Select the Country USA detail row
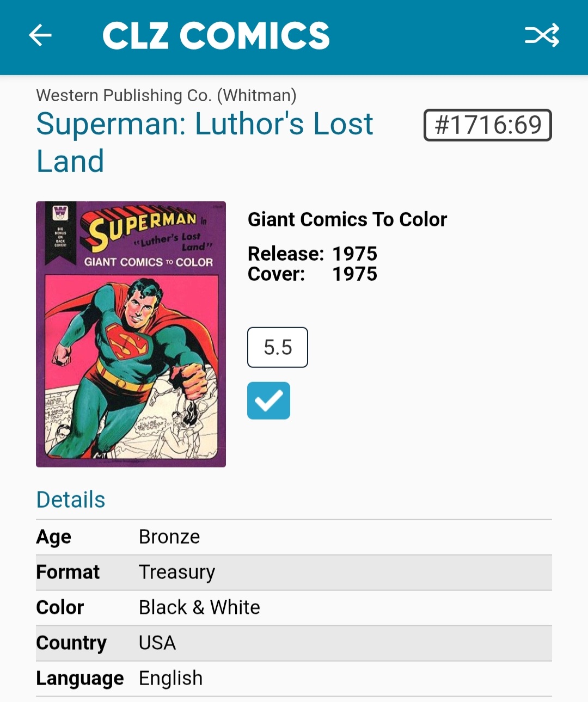Viewport: 588px width, 702px height. pyautogui.click(x=294, y=643)
